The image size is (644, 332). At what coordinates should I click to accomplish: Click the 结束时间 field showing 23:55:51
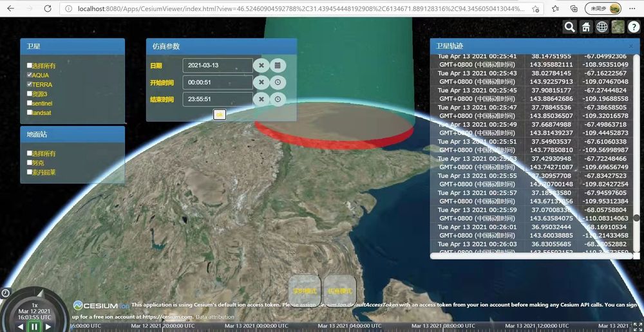pos(218,99)
